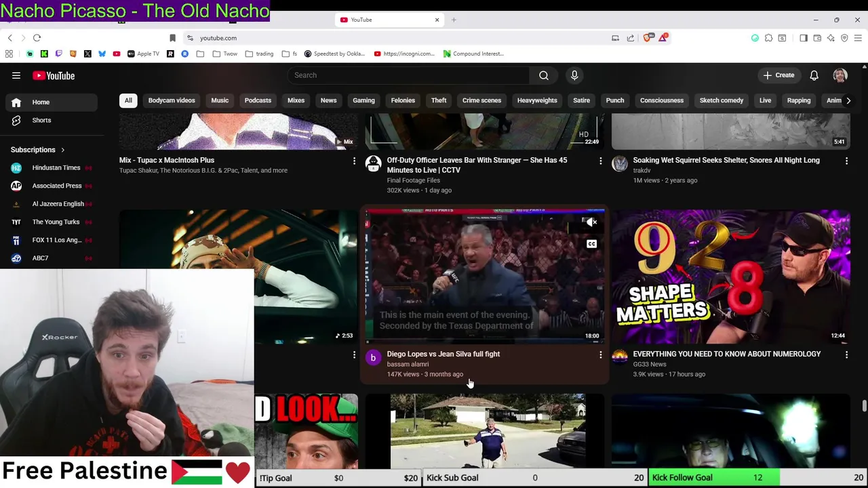
Task: Open YouTube notifications bell
Action: pos(814,75)
